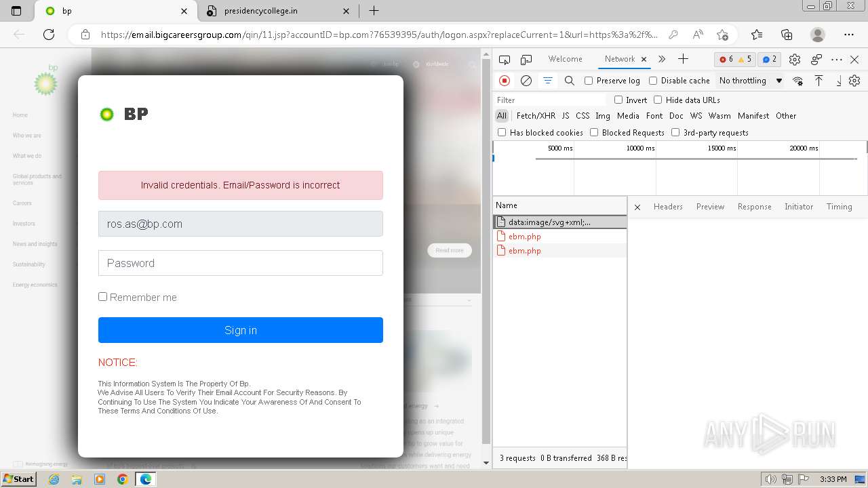Open the 2 issues counter badge
This screenshot has height=488, width=868.
[x=769, y=60]
